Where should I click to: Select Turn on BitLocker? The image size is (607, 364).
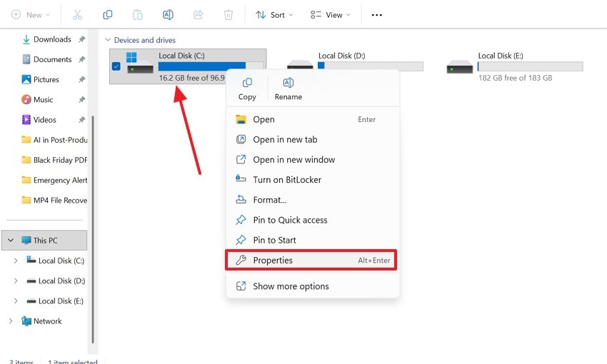coord(312,180)
